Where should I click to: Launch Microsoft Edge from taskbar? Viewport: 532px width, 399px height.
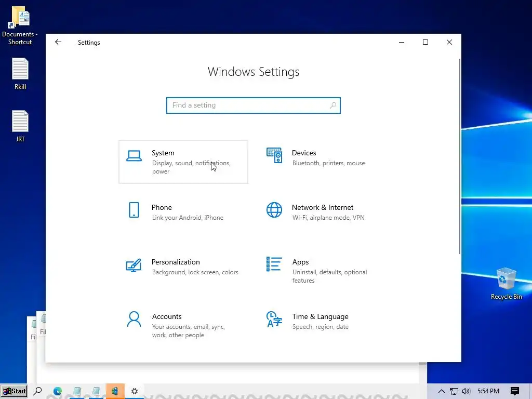(57, 391)
